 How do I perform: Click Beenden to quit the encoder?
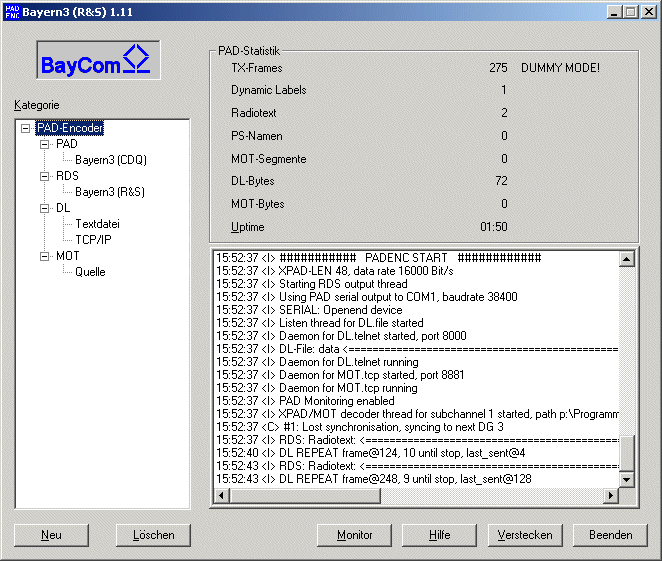tap(610, 535)
